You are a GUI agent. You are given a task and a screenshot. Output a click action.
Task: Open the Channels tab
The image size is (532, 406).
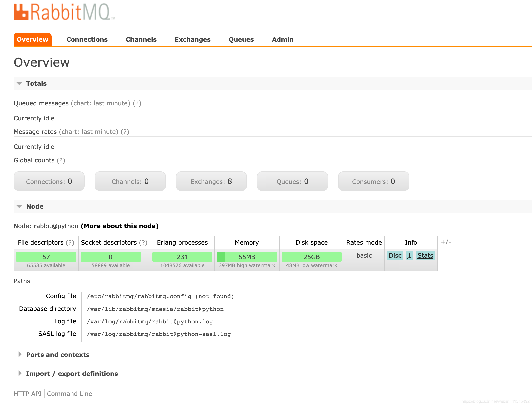pyautogui.click(x=141, y=40)
